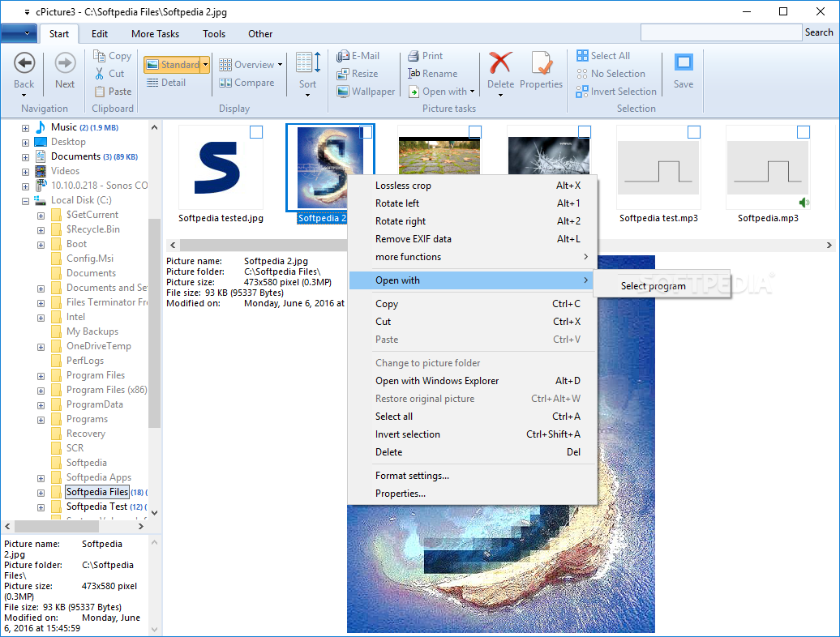
Task: Click the folder tree vertical scrollbar
Action: 154,323
